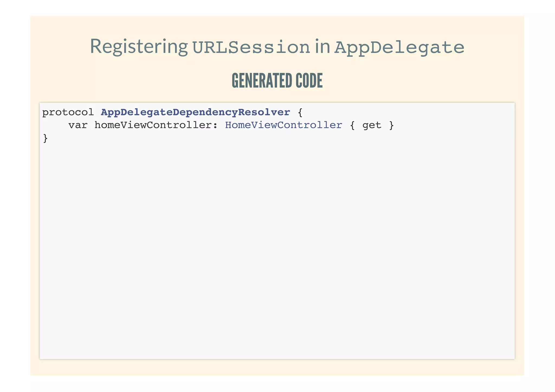555x392 pixels.
Task: Select 'AppDelegateDependencyResolver' protocol name
Action: (195, 112)
